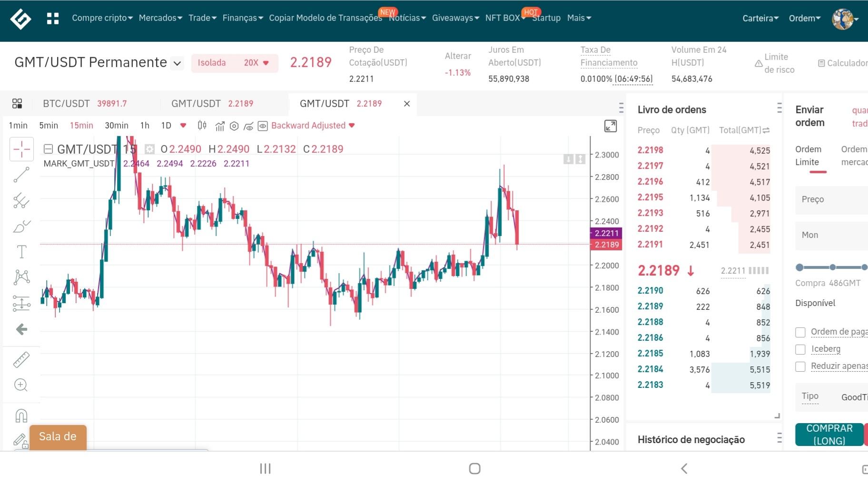This screenshot has height=485, width=868.
Task: Expand the chart to fullscreen
Action: coord(610,126)
